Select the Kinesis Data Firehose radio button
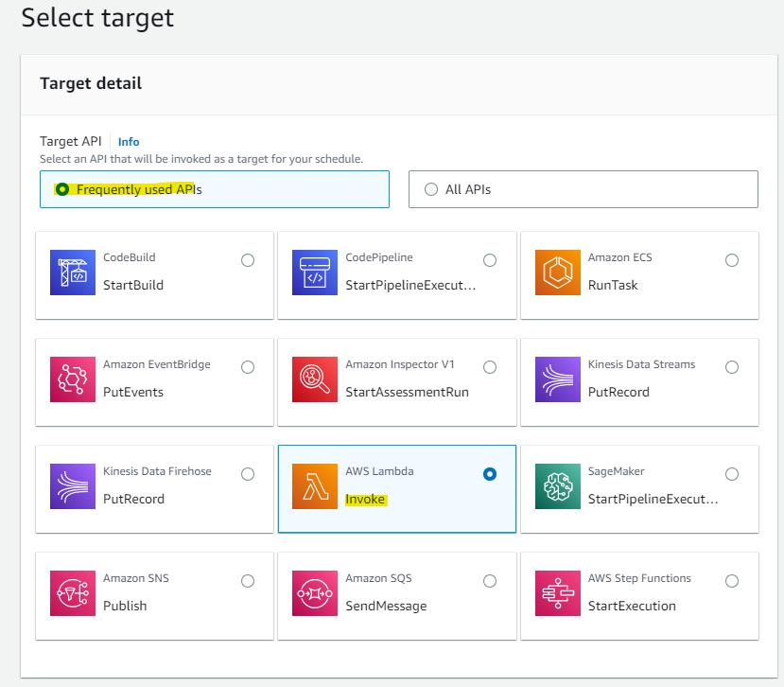This screenshot has height=687, width=784. click(248, 474)
